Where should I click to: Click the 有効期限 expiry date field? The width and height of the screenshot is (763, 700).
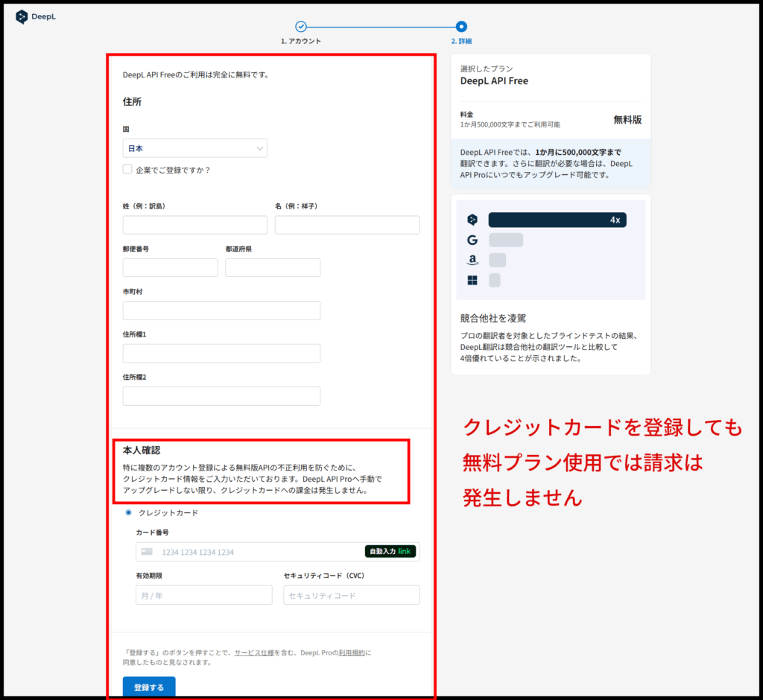pos(204,595)
